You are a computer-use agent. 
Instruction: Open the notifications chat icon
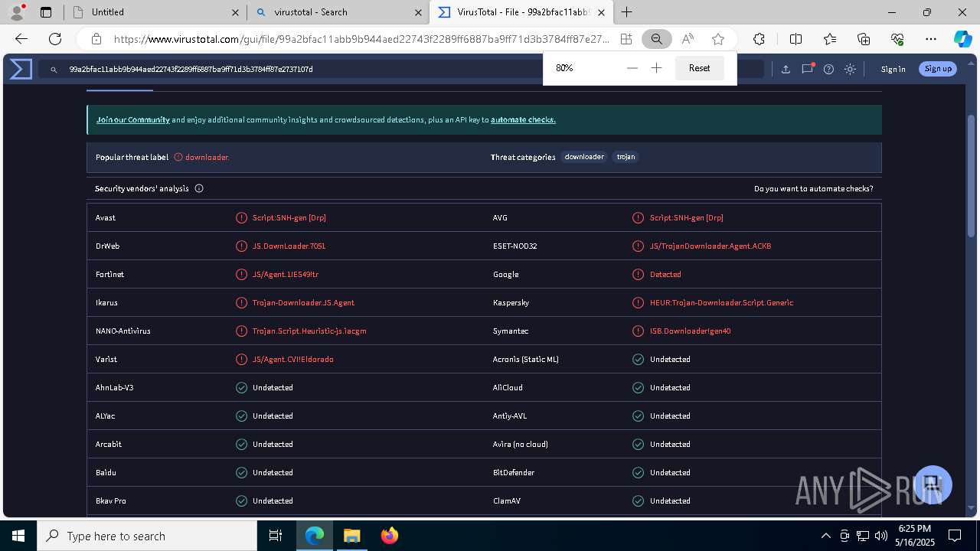807,69
